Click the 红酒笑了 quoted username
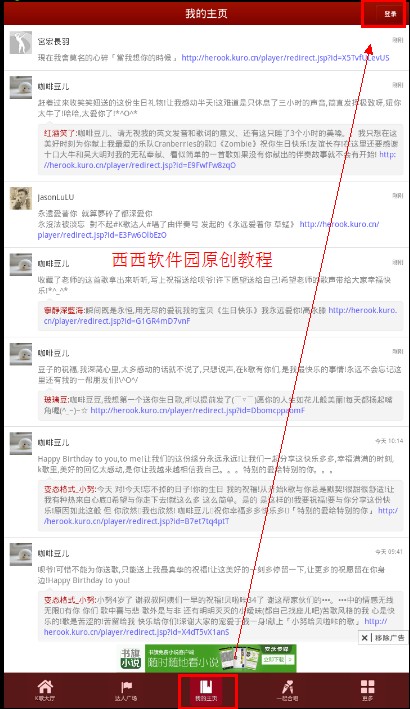The height and width of the screenshot is (709, 410). tap(59, 133)
